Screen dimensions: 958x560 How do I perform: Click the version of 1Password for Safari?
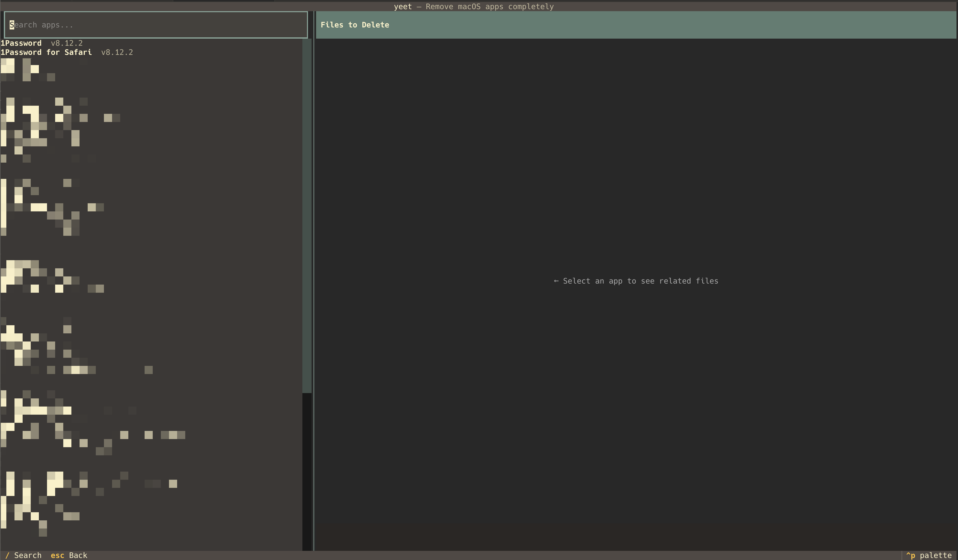point(117,52)
